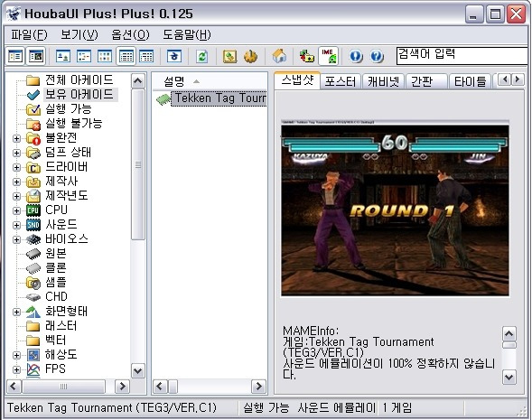Image resolution: width=532 pixels, height=420 pixels.
Task: Toggle the IME toolbar icon
Action: point(329,56)
